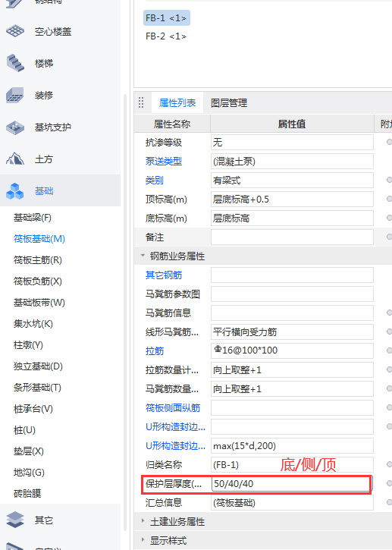This screenshot has width=392, height=550.
Task: Select 桩承台(V) in the component list
Action: point(33,409)
